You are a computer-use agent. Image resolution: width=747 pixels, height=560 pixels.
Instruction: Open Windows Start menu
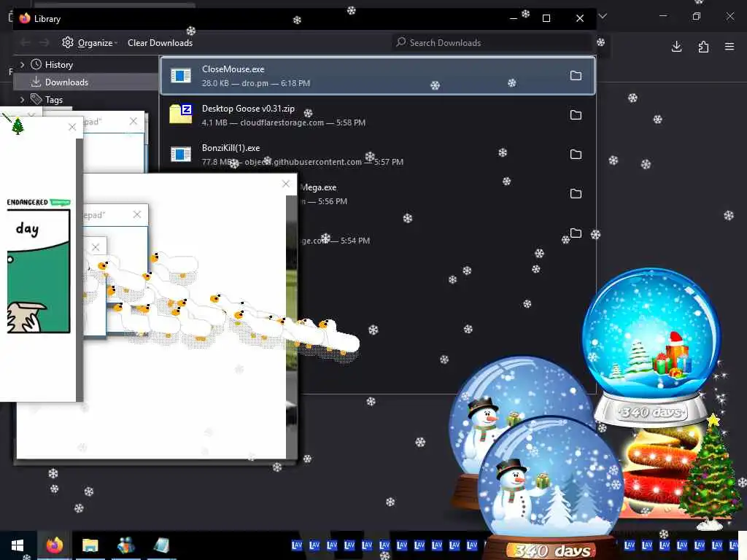pos(18,545)
